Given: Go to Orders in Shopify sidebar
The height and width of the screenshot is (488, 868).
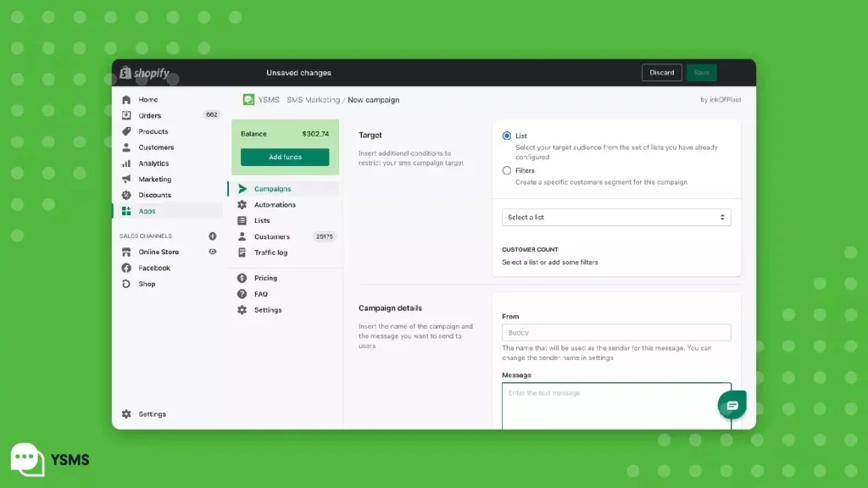Looking at the screenshot, I should click(x=150, y=116).
